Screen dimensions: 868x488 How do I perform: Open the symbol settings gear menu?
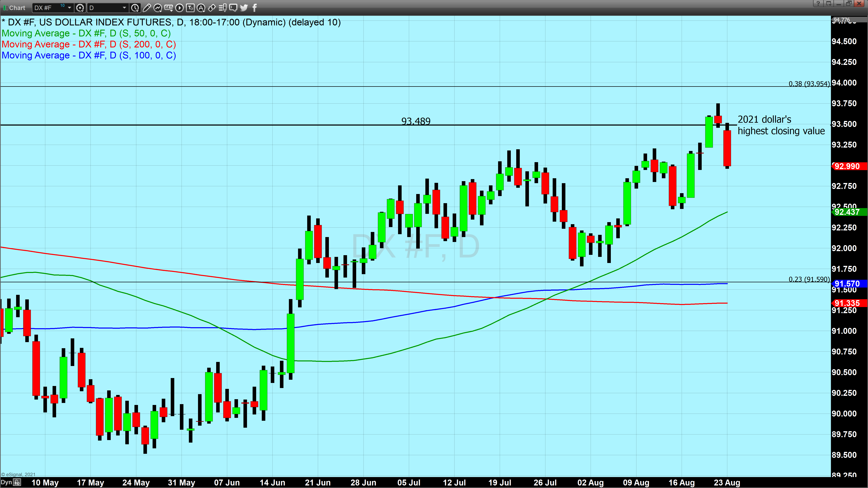(80, 7)
